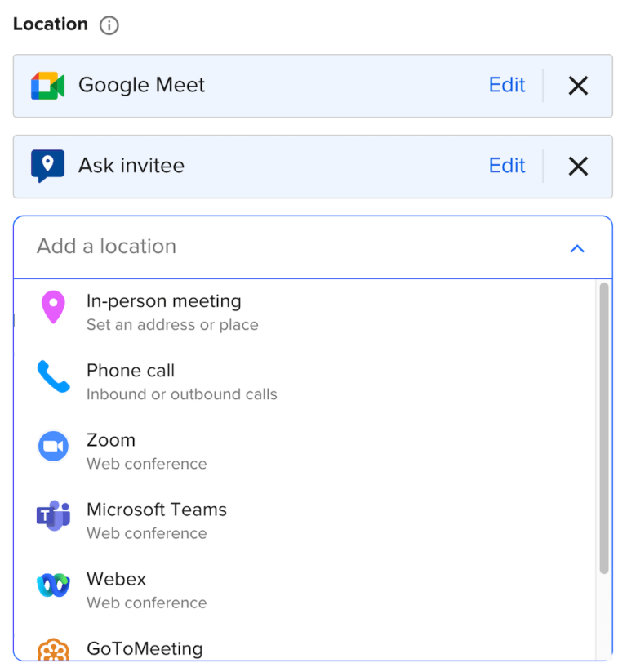Click the blue Phone call handset icon
The image size is (627, 672).
pyautogui.click(x=53, y=376)
